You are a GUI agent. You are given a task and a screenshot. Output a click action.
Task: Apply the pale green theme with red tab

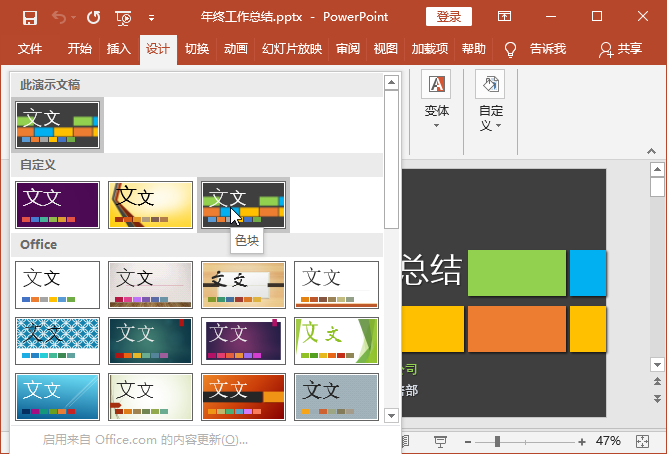(151, 397)
